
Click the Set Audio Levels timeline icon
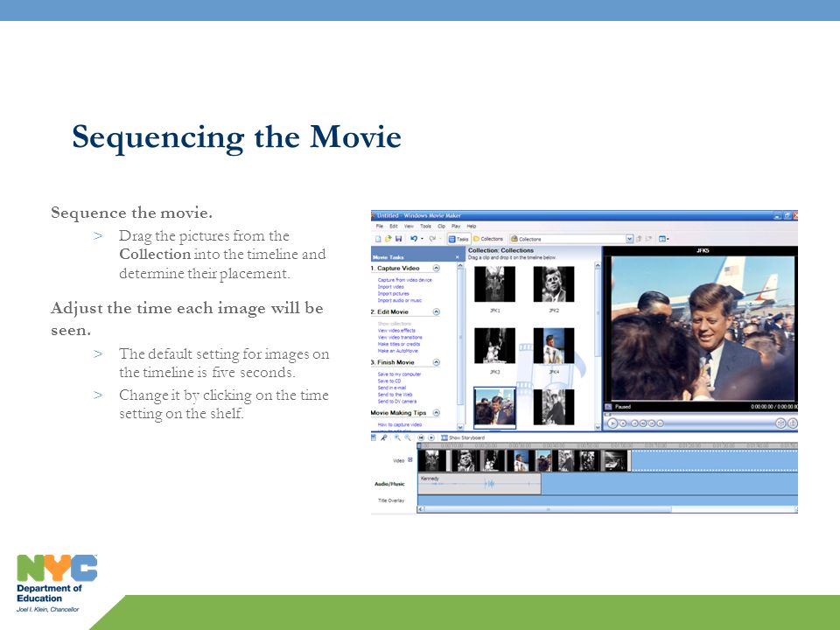[374, 437]
